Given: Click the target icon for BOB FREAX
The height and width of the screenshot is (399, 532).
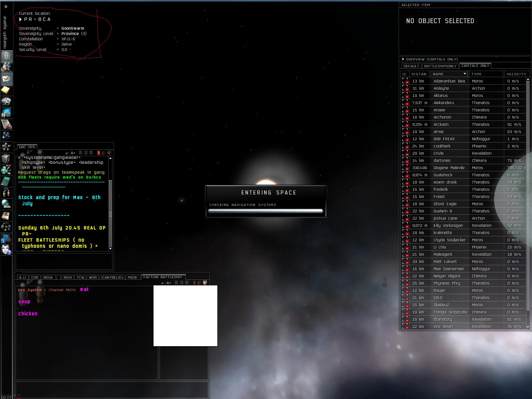Looking at the screenshot, I should click(x=405, y=139).
